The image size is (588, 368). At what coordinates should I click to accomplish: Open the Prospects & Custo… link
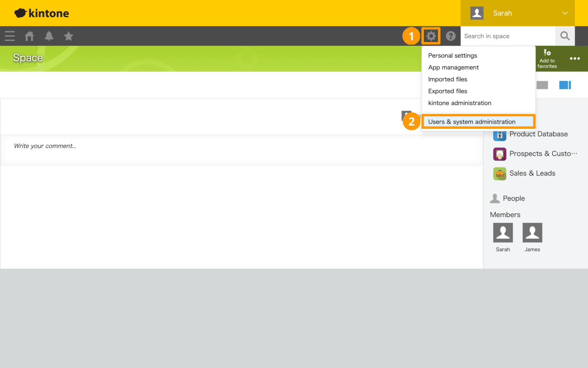543,153
